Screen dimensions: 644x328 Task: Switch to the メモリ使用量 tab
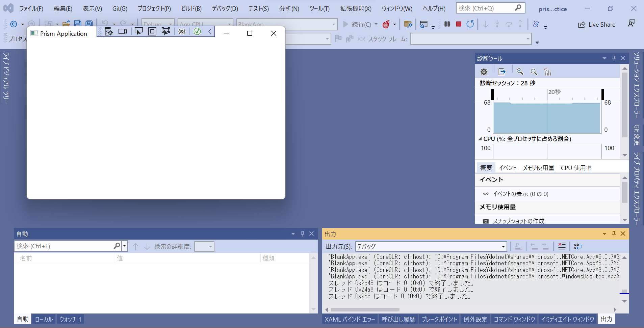(x=539, y=167)
